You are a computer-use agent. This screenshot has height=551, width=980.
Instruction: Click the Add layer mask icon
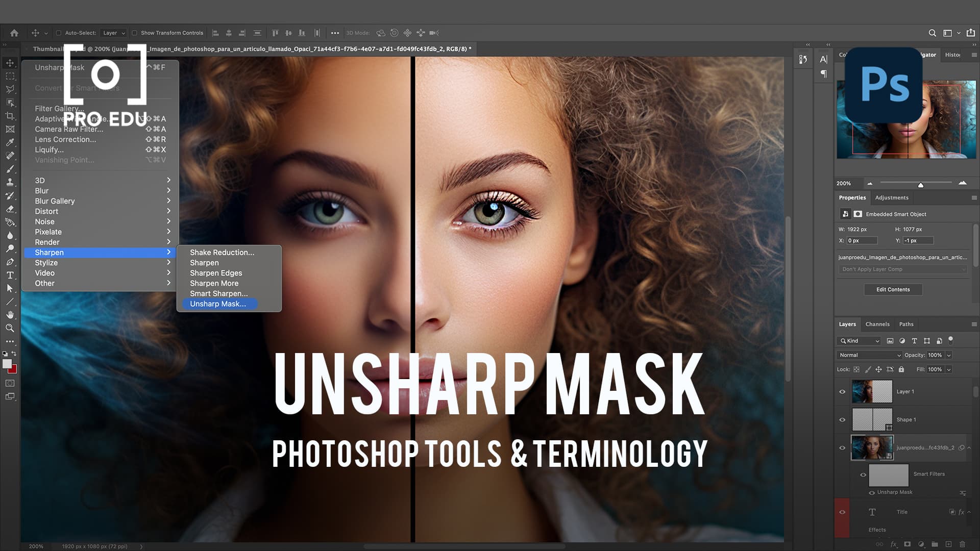(907, 544)
